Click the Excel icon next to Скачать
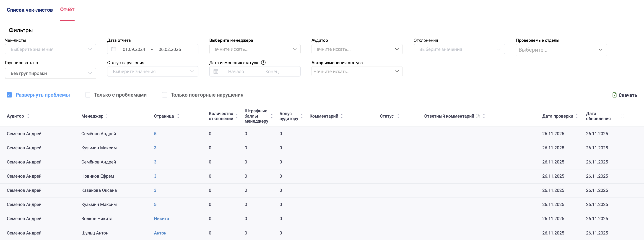Viewport: 644px width, 245px height. click(x=614, y=95)
